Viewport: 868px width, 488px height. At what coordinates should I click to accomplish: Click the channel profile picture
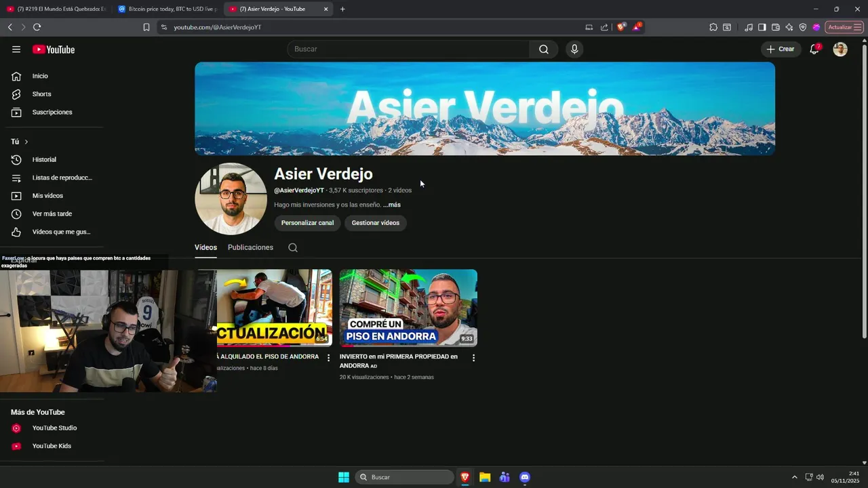231,199
